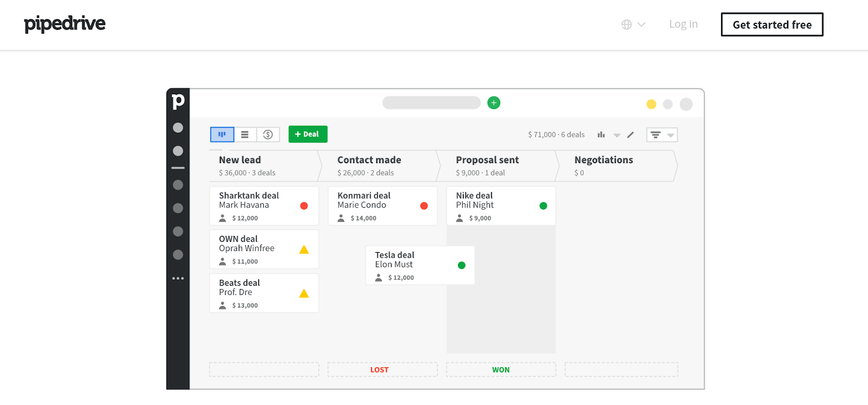Viewport: 868px width, 405px height.
Task: Expand the arrow next to statistics icon
Action: [x=617, y=135]
